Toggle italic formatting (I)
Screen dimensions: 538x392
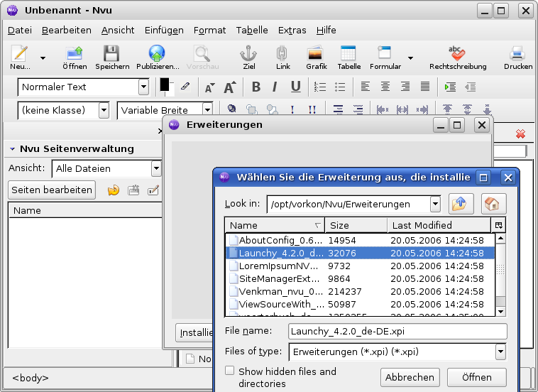[275, 87]
